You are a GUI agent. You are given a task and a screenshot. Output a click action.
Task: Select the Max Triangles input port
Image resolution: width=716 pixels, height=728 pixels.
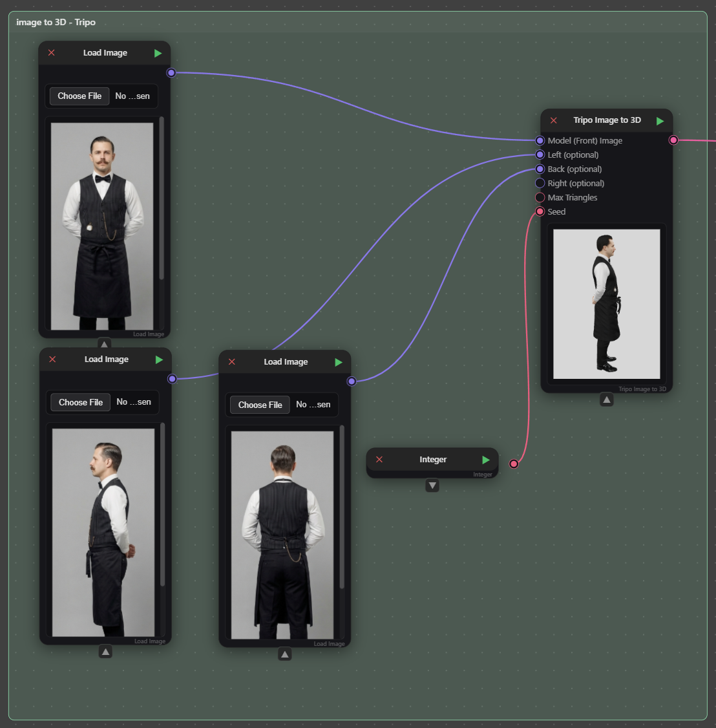(x=540, y=198)
